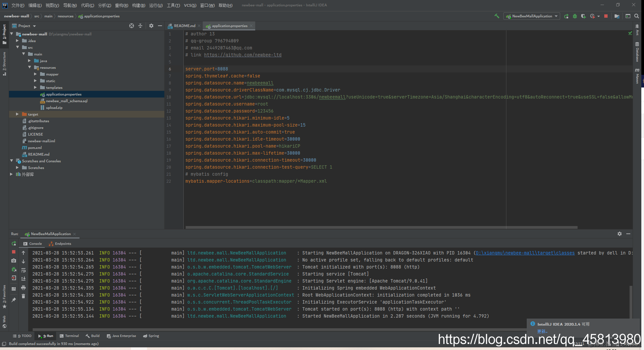Click the Collapse All icon in Project panel
Viewport: 644px width, 350px height.
[x=140, y=26]
